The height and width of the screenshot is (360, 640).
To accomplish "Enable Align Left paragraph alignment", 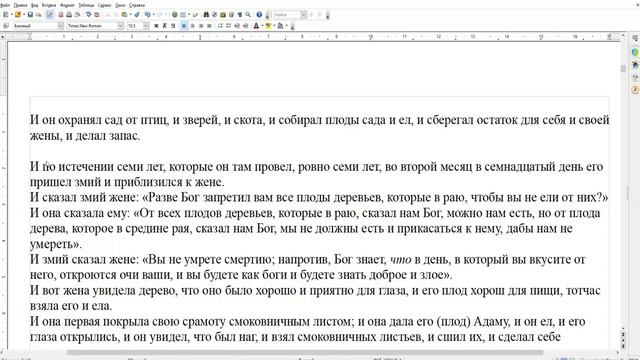I will click(x=184, y=26).
